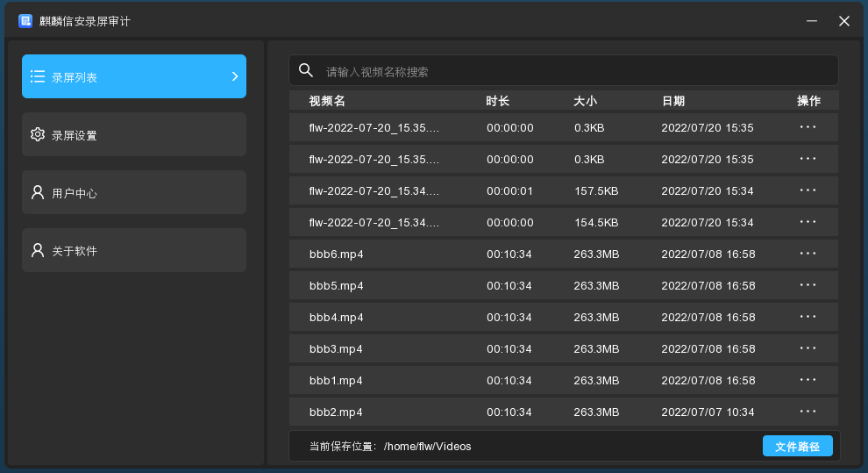Screen dimensions: 868x473
Task: Click the 文件路径 button
Action: (797, 446)
